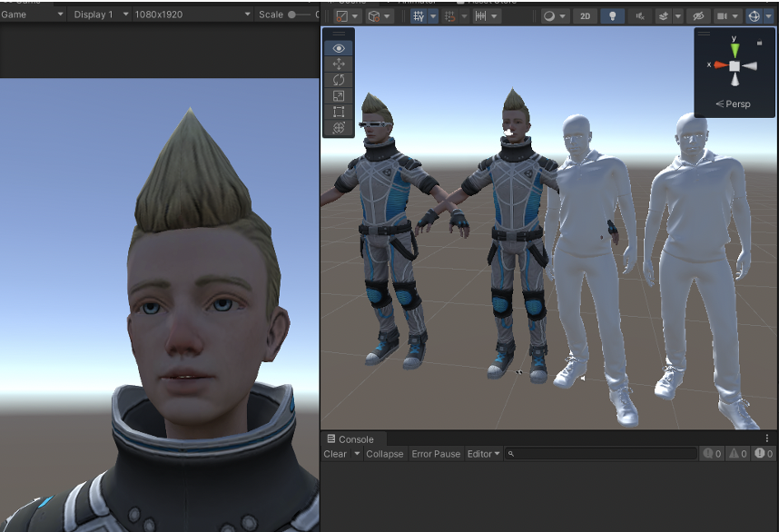The width and height of the screenshot is (779, 532).
Task: Click the Clear button in Console
Action: pyautogui.click(x=335, y=454)
